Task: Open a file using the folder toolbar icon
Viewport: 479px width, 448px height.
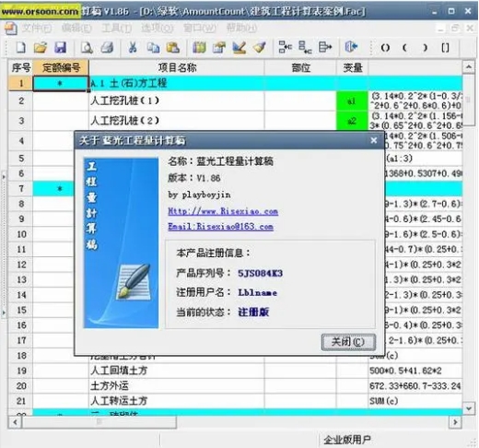Action: pyautogui.click(x=41, y=48)
